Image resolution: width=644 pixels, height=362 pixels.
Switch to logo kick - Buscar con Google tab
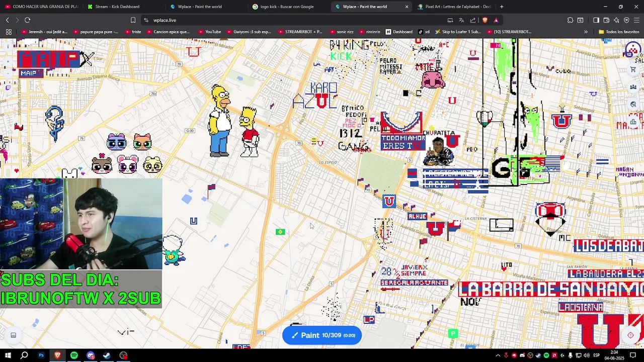click(x=288, y=7)
